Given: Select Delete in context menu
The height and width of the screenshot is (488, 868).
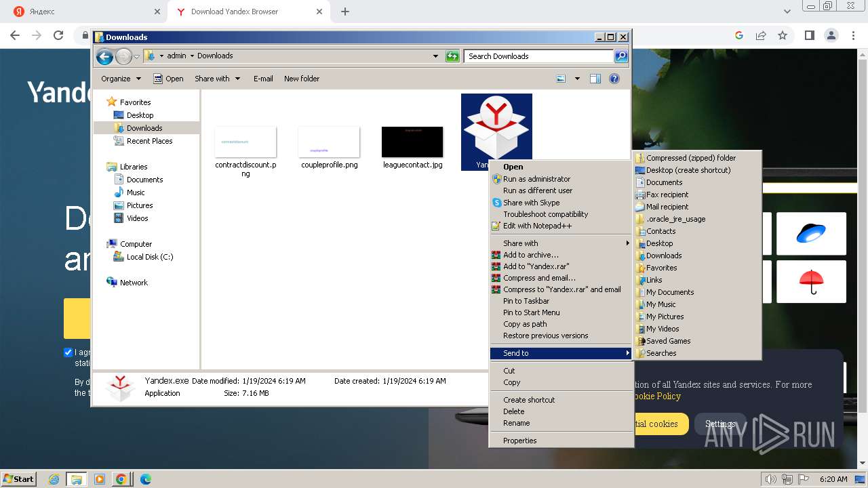Looking at the screenshot, I should click(561, 411).
